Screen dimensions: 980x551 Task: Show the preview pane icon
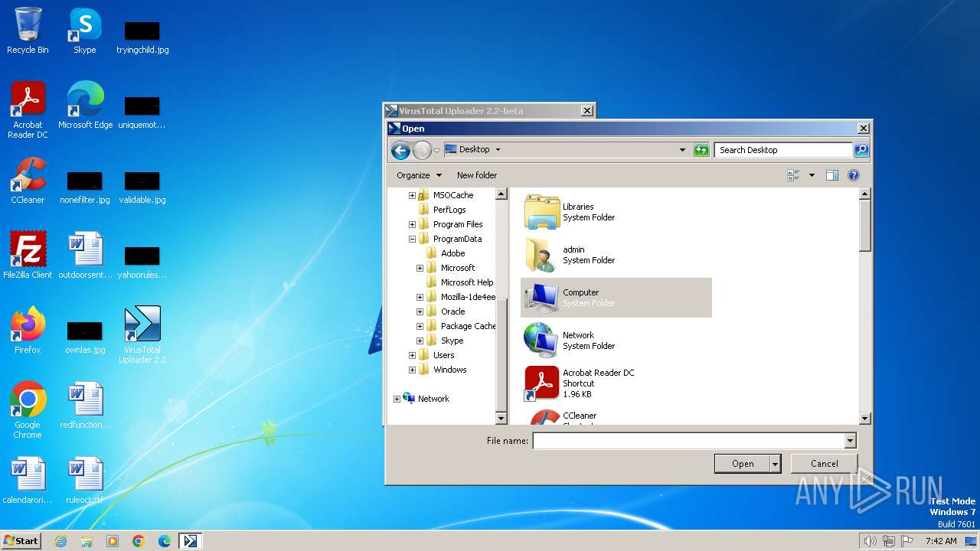click(x=832, y=175)
